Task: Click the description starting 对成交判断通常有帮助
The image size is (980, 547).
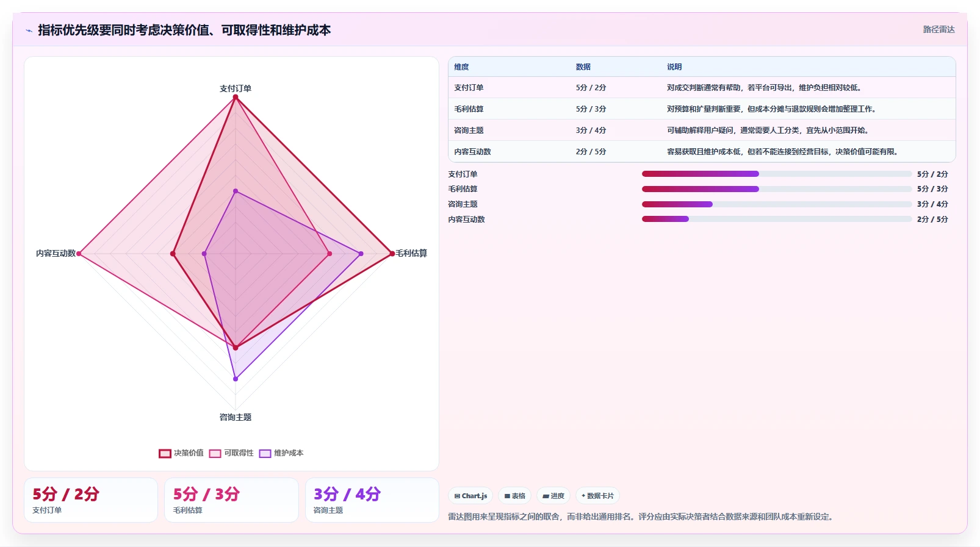Action: [764, 88]
